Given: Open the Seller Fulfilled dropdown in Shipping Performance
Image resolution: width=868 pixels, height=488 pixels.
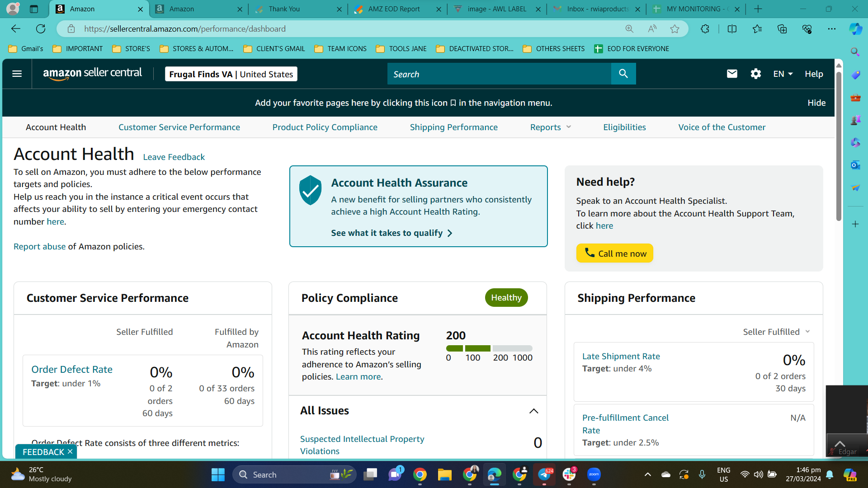Looking at the screenshot, I should (776, 332).
